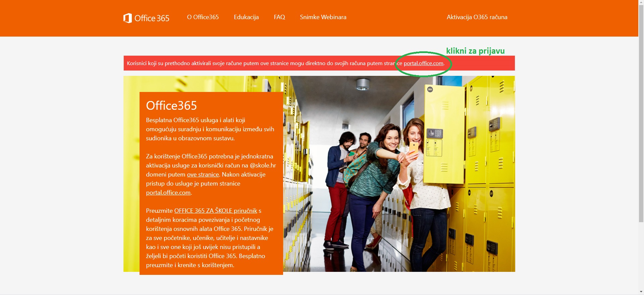Open the Edukacija menu item

click(x=246, y=17)
